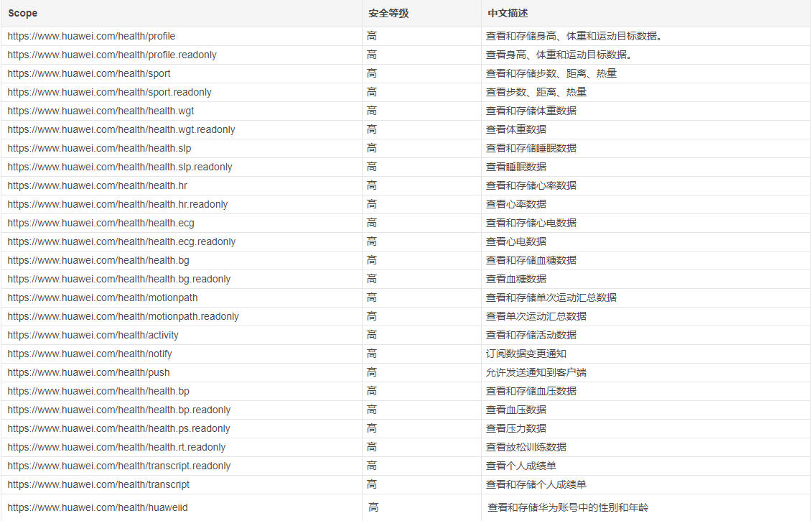Click description 查看和存储个人成绩单
Viewport: 812px width, 521px height.
[536, 484]
